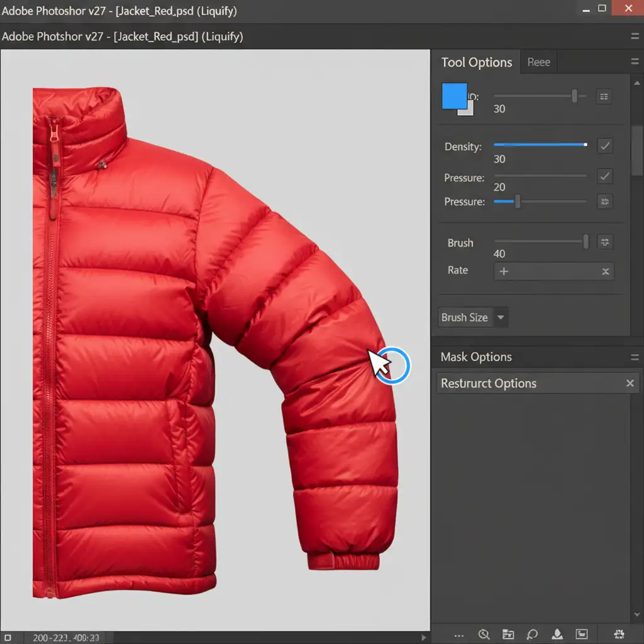Click the Brush Size button
This screenshot has width=644, height=644.
(x=464, y=318)
